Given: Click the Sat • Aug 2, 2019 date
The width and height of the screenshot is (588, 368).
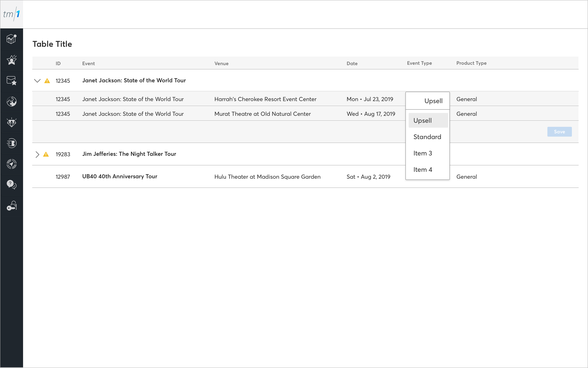Looking at the screenshot, I should click(x=368, y=177).
